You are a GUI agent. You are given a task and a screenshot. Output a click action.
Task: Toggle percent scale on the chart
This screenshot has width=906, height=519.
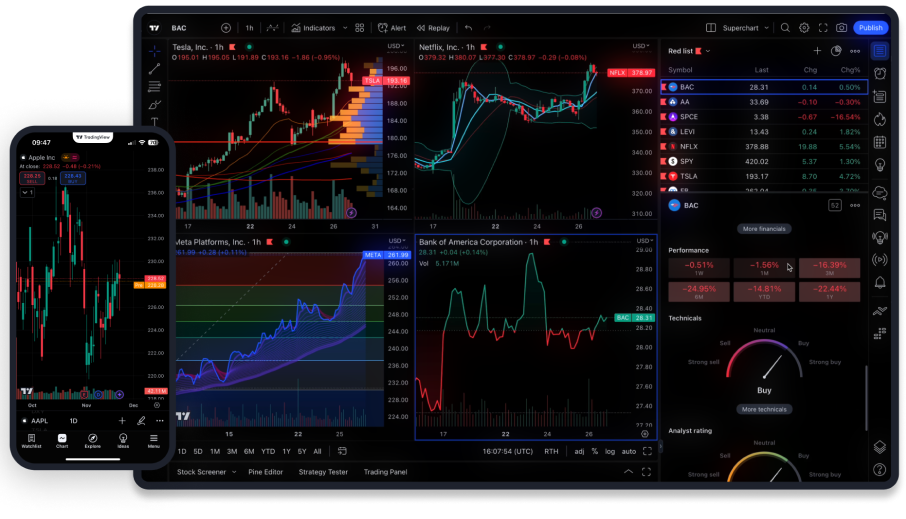pos(595,451)
